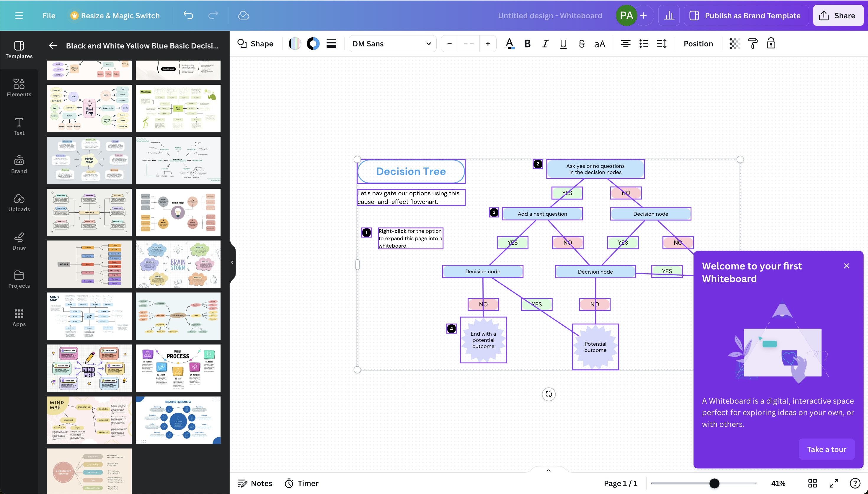Image resolution: width=868 pixels, height=494 pixels.
Task: Check cloud save status icon
Action: pyautogui.click(x=244, y=16)
